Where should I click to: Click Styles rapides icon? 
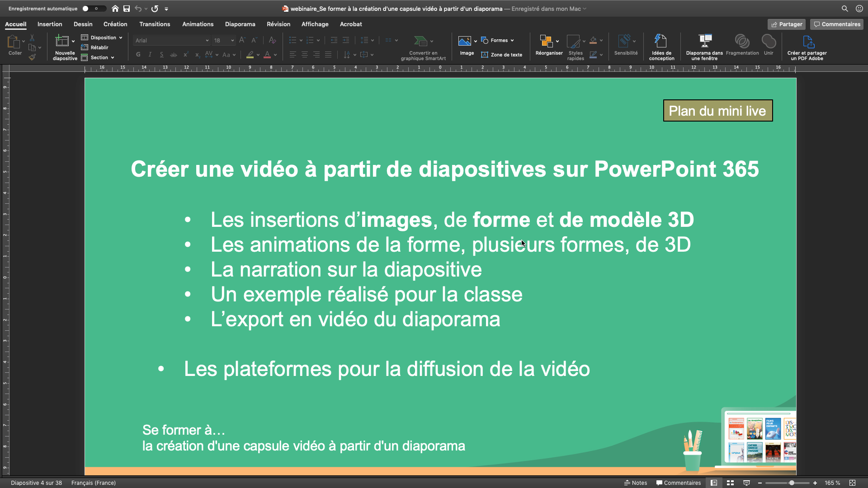(x=573, y=42)
